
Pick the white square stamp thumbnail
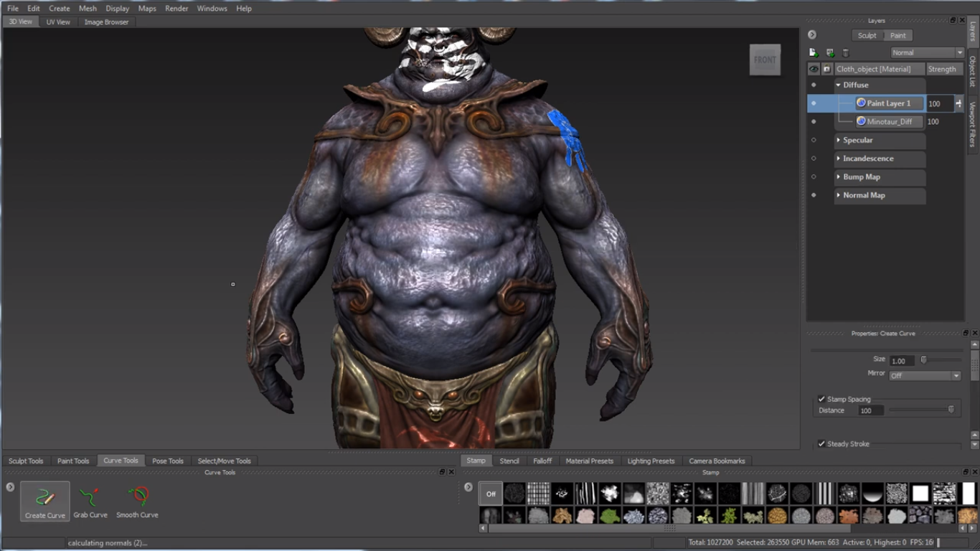pos(920,494)
